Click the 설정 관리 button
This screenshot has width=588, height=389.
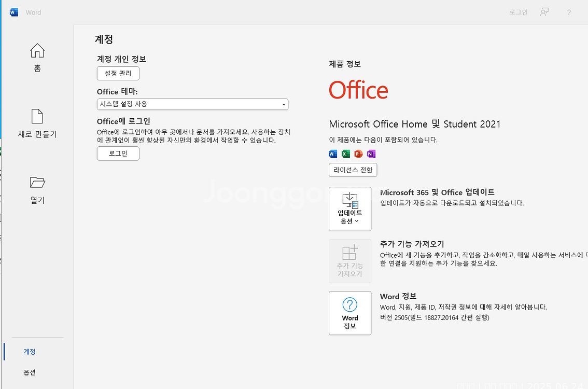(x=118, y=73)
